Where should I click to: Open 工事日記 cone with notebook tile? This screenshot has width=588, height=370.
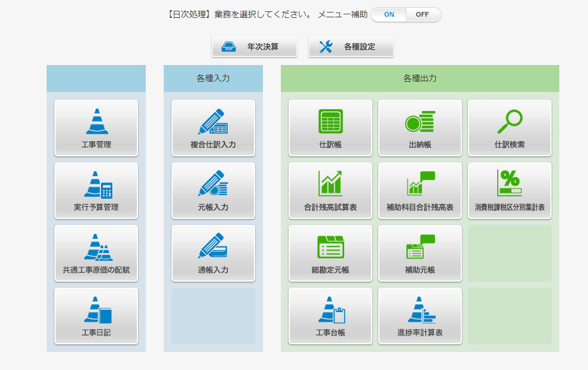(x=96, y=316)
